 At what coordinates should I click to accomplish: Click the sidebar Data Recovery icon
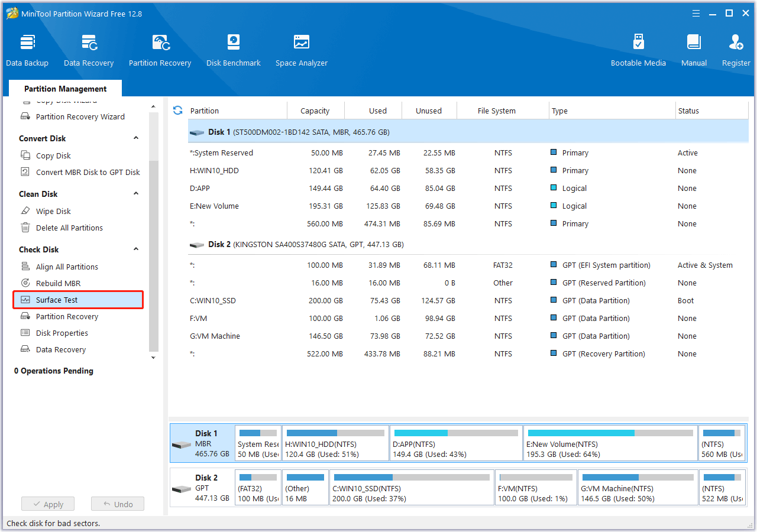click(x=25, y=349)
